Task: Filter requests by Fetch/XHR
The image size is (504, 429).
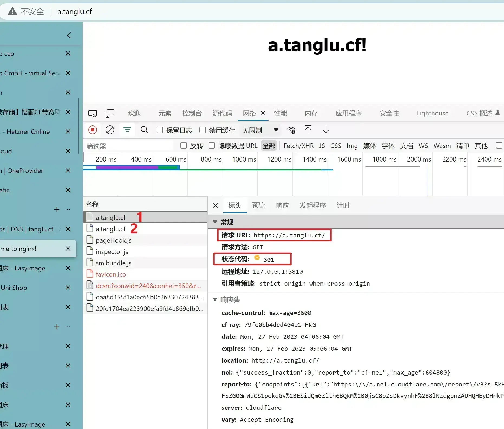Action: (x=298, y=146)
